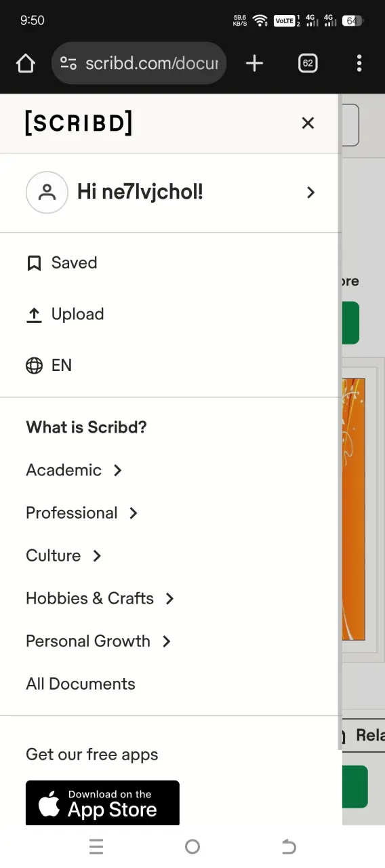
Task: Open a new tab with plus icon
Action: pyautogui.click(x=254, y=64)
